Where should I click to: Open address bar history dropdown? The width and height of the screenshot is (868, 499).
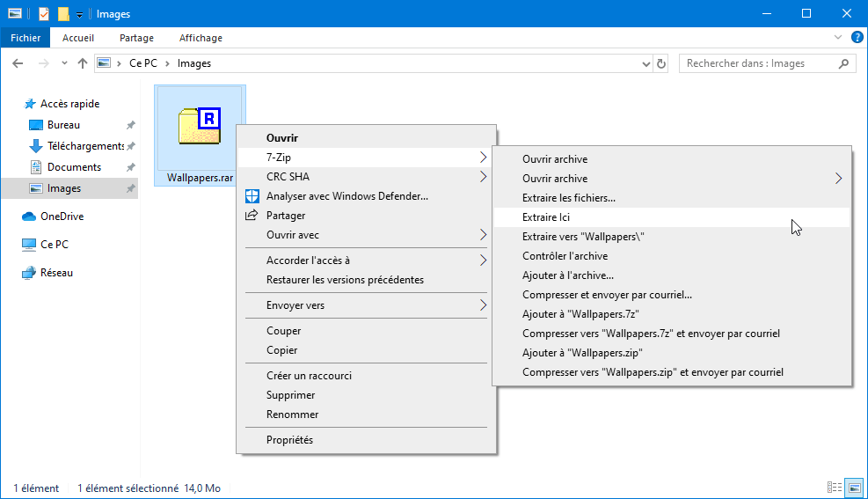[x=646, y=63]
